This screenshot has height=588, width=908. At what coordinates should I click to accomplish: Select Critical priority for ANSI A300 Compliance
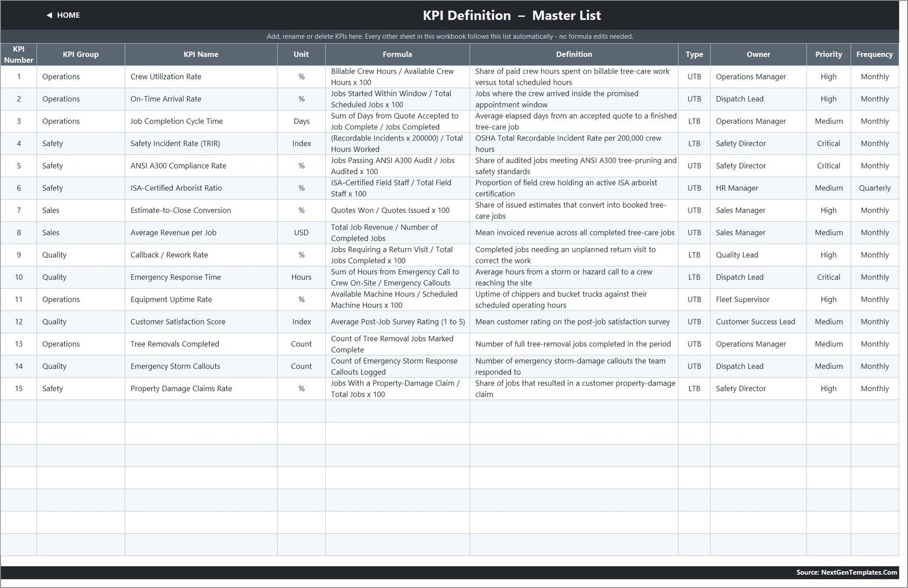point(829,166)
